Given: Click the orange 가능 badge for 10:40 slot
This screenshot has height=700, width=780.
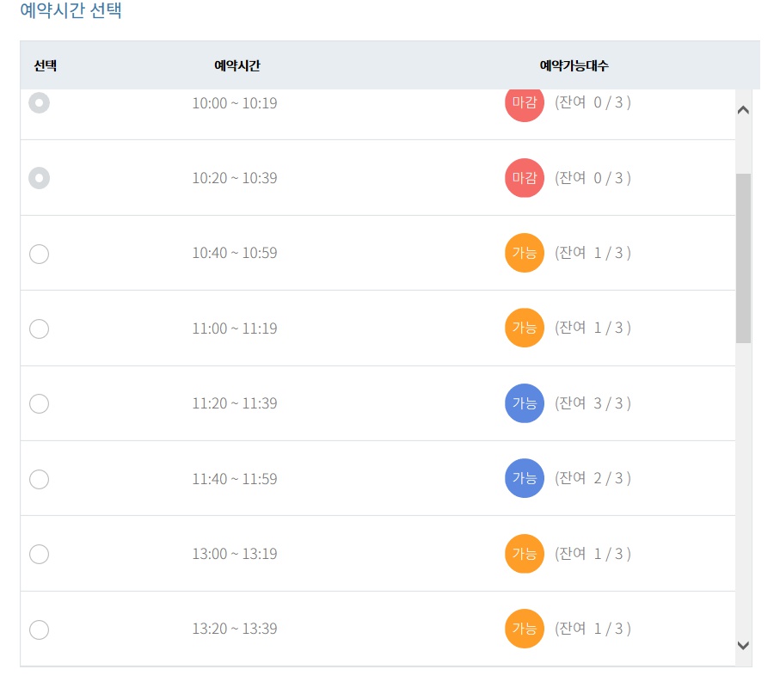Looking at the screenshot, I should point(525,253).
